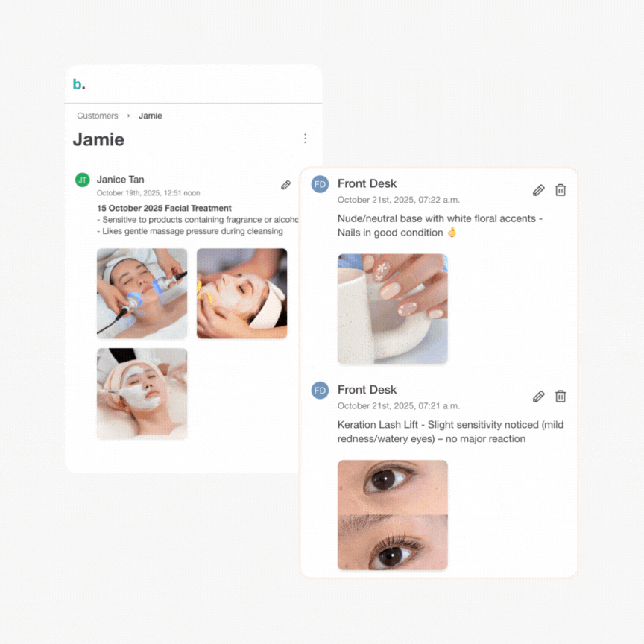The height and width of the screenshot is (644, 644).
Task: Open the facial device treatment photo
Action: pos(142,293)
